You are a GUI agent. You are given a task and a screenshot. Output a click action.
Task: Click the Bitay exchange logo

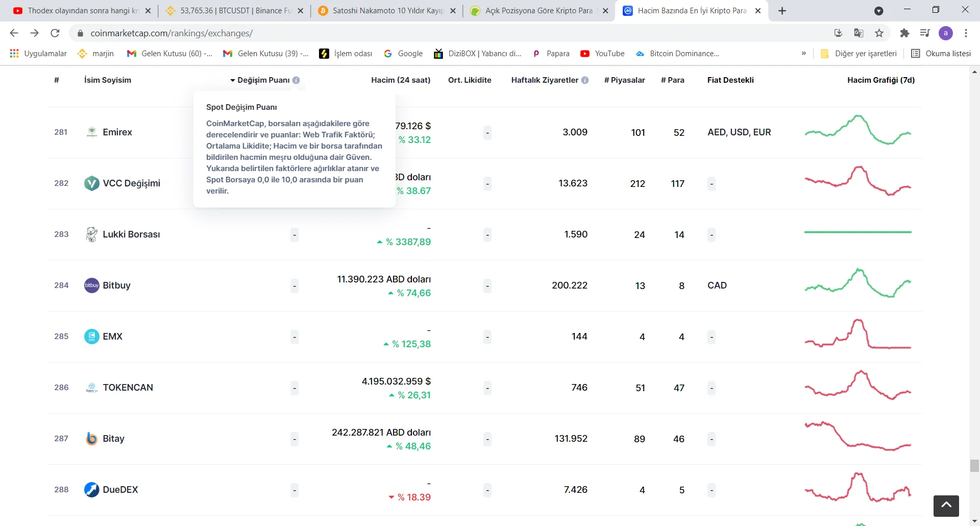coord(92,439)
